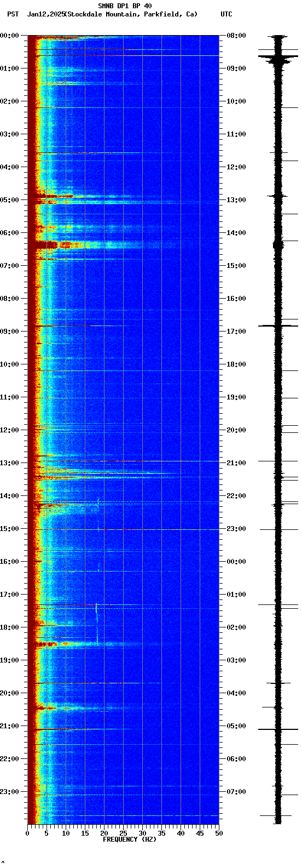Click the PST time label '12:00'
Screen dimensions: 302x868
[9, 430]
